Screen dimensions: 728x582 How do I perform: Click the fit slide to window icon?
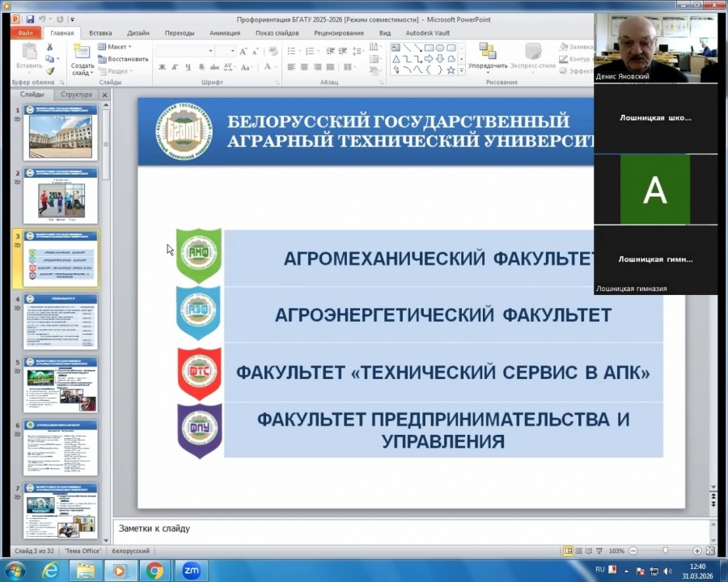click(712, 550)
